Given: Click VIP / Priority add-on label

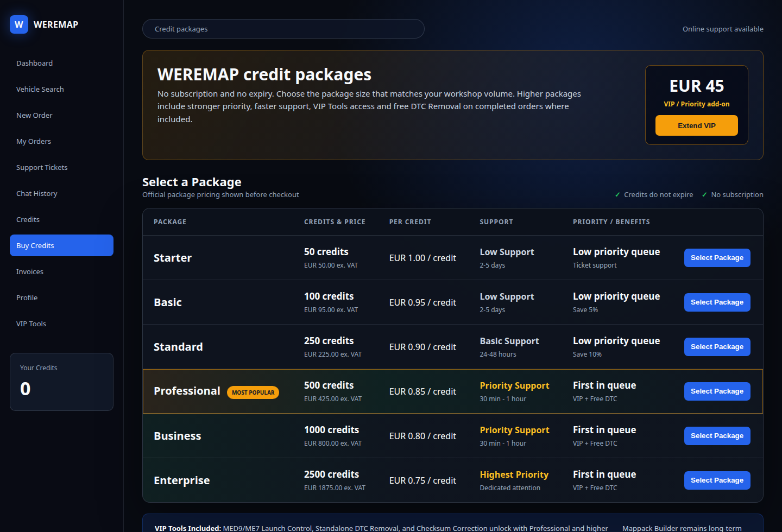Looking at the screenshot, I should point(697,104).
